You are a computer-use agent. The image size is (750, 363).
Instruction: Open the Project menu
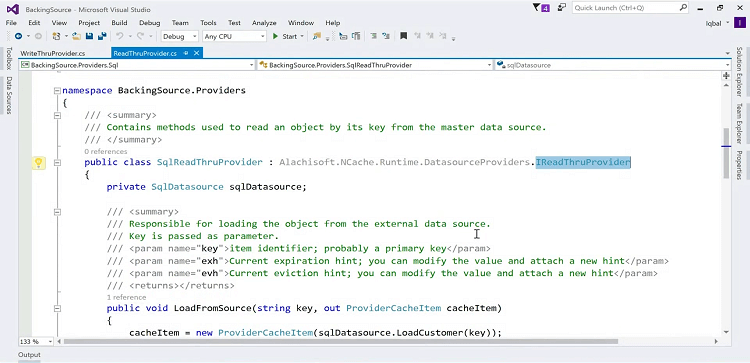pos(89,22)
